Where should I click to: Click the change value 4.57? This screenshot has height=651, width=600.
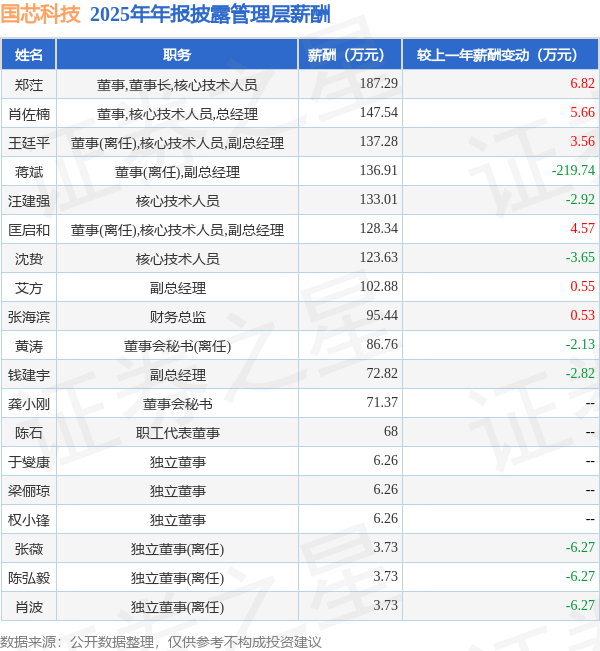pos(583,229)
